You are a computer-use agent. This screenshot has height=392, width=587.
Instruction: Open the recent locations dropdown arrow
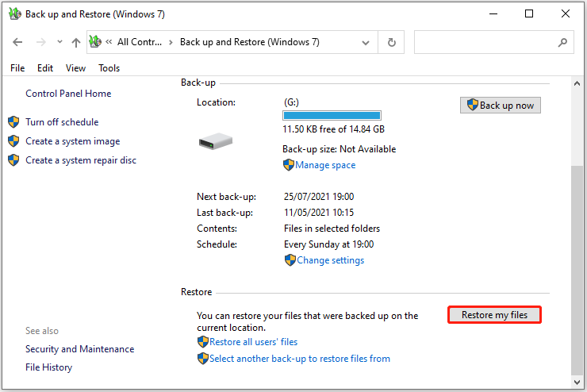click(x=59, y=42)
